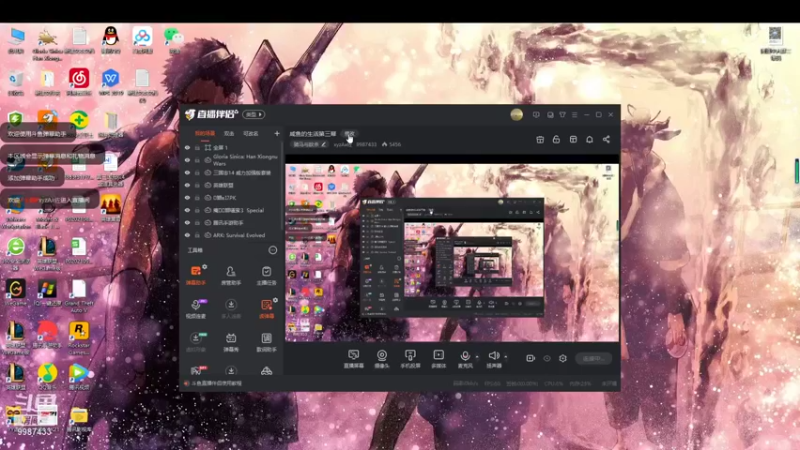Hide the Gloria Sinica Han Xiongnu Wars source
800x450 pixels.
[x=187, y=160]
